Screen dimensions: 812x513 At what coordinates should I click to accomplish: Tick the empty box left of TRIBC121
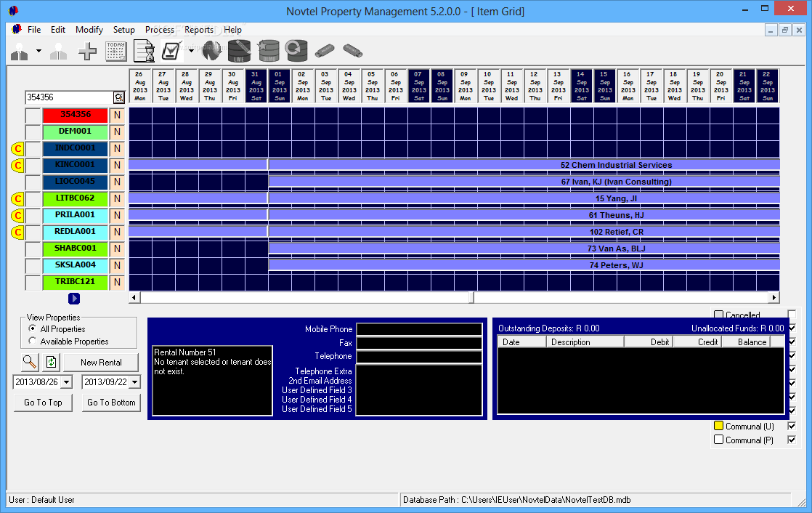coord(33,282)
